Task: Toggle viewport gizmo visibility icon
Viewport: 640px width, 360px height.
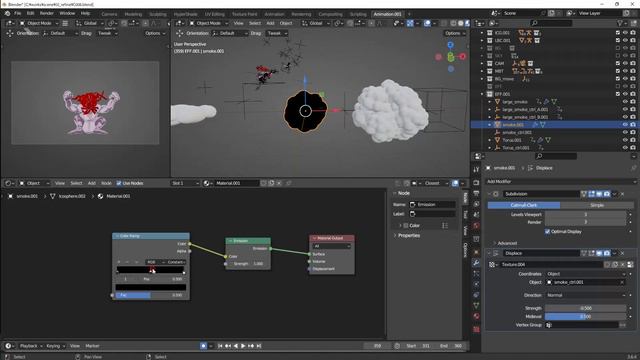Action: click(x=410, y=23)
